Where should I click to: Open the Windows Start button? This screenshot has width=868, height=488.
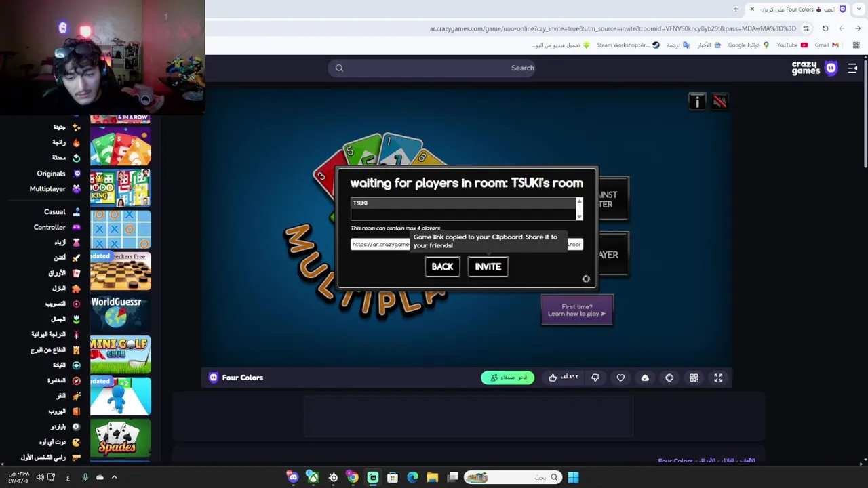[x=573, y=477]
